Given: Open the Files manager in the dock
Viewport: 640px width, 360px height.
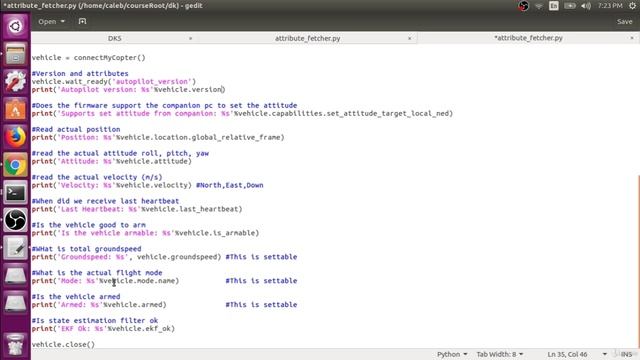Looking at the screenshot, I should coord(15,53).
